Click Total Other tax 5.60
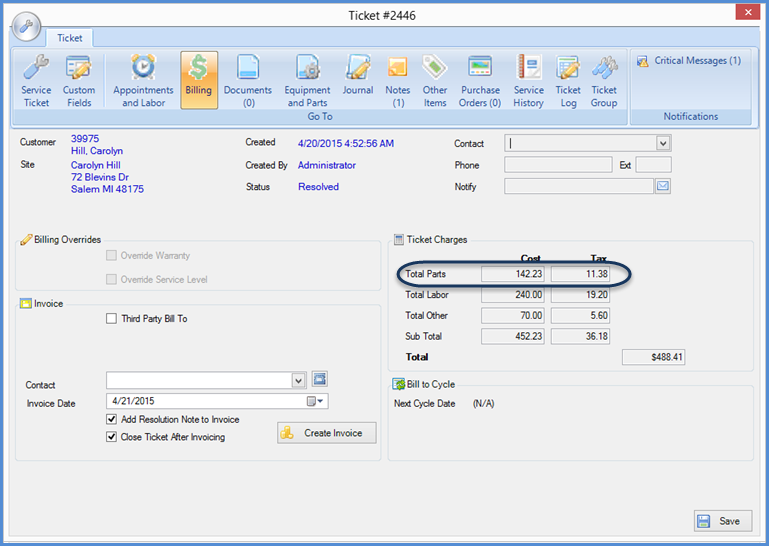The width and height of the screenshot is (769, 546). coord(580,315)
